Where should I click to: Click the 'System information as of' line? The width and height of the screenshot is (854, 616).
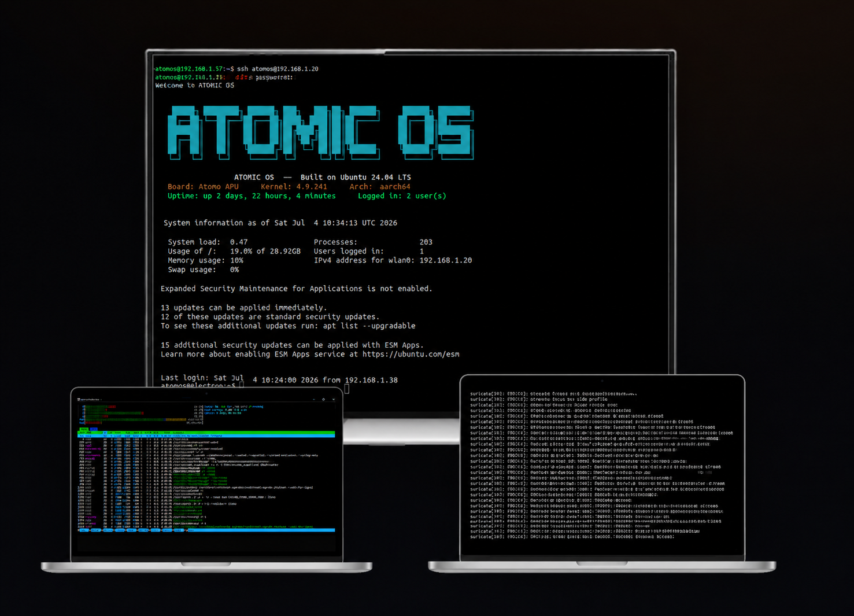tap(280, 223)
